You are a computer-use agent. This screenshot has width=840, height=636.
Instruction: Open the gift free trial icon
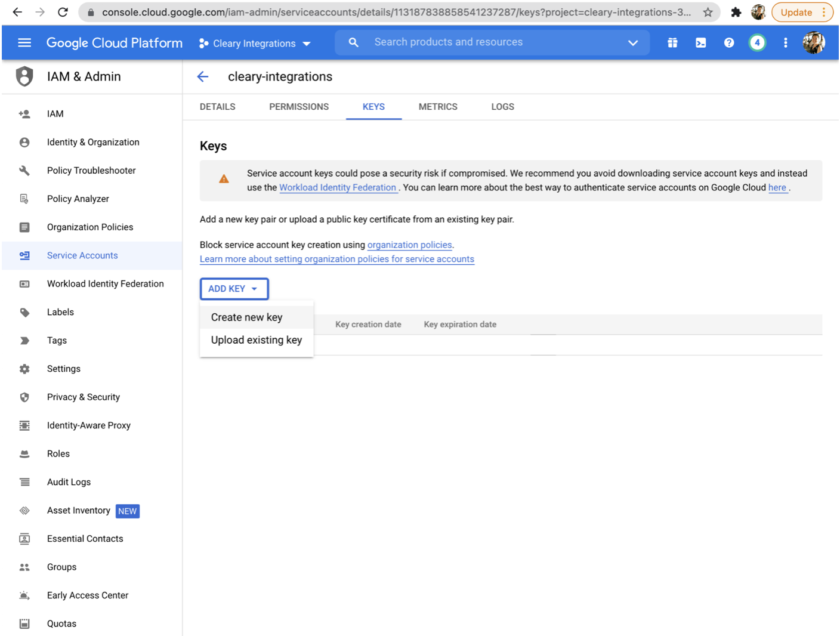pos(672,43)
